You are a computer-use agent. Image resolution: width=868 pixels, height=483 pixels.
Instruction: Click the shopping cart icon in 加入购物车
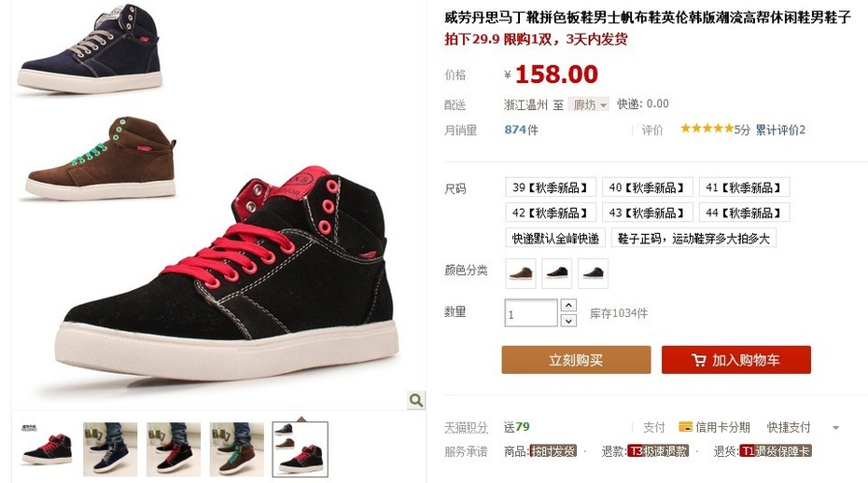tap(699, 360)
